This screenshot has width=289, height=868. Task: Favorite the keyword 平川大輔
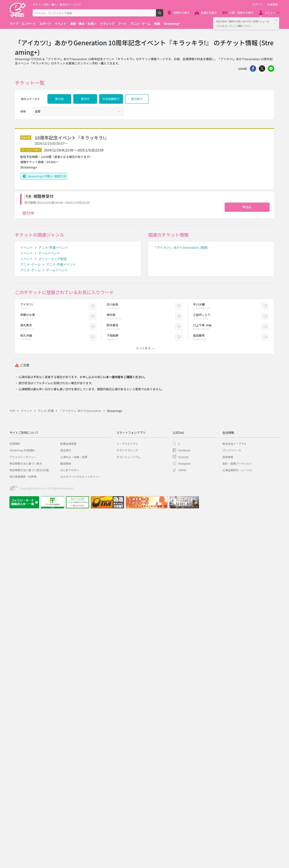pyautogui.click(x=265, y=306)
